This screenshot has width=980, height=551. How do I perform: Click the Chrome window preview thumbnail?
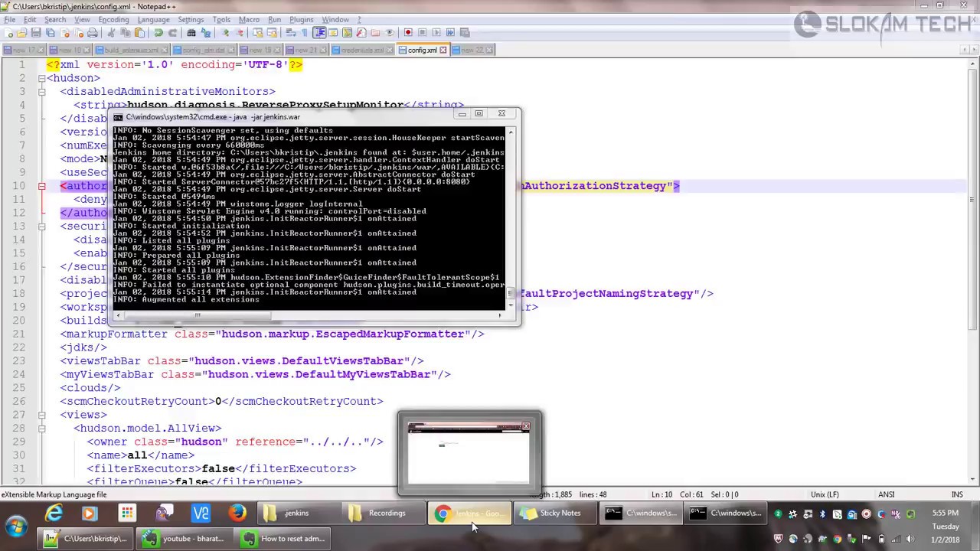[469, 455]
